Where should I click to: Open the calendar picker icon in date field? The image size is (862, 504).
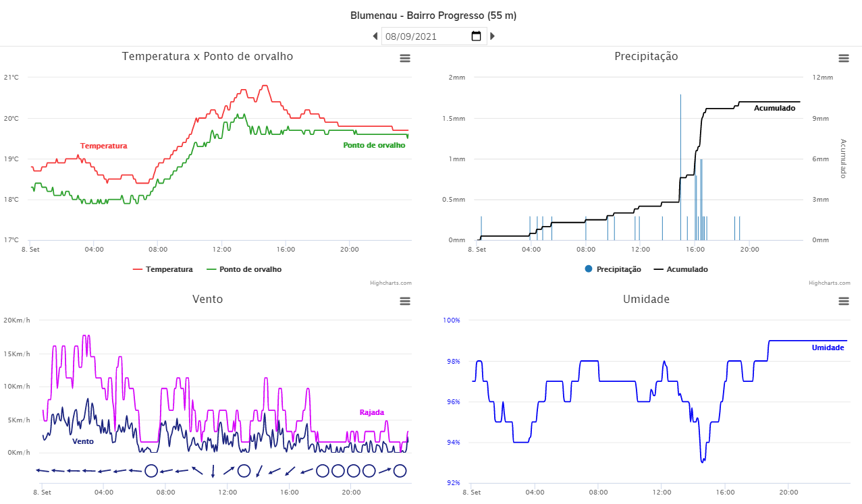476,36
